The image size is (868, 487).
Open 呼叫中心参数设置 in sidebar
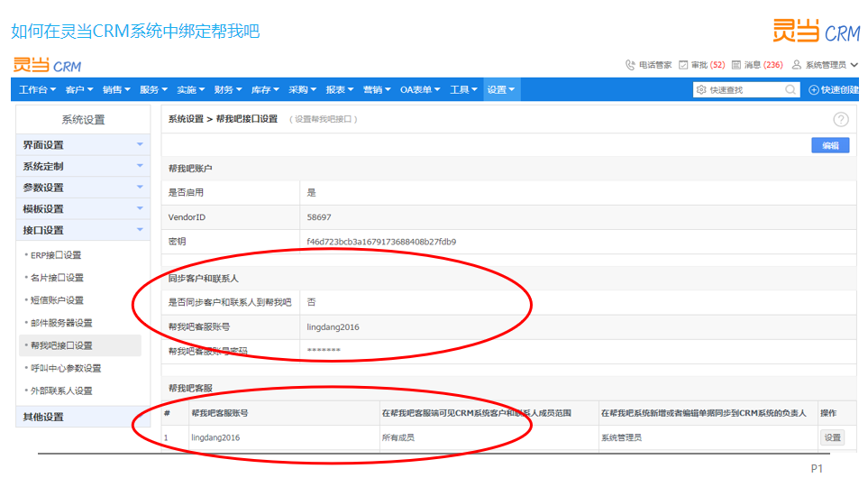pos(65,368)
